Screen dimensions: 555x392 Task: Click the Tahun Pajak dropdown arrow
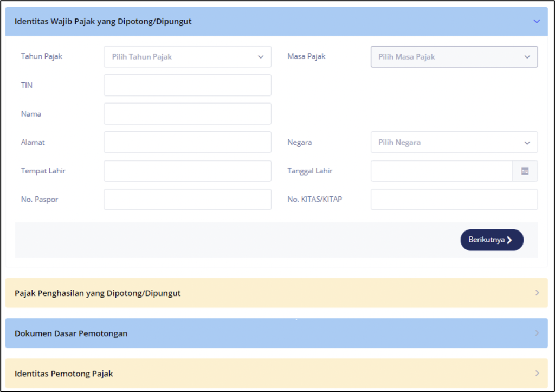[261, 57]
